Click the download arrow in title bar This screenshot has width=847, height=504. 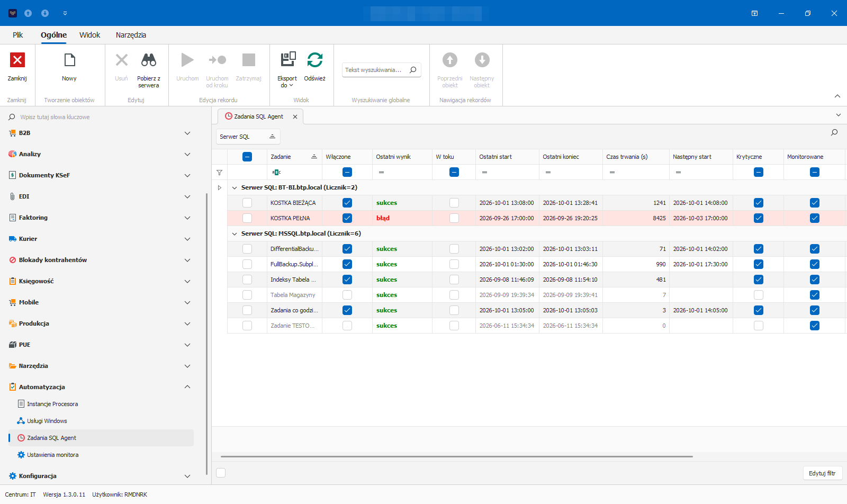pyautogui.click(x=45, y=13)
